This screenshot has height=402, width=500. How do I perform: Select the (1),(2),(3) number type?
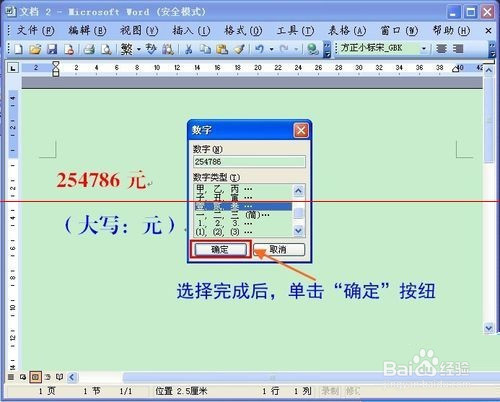(x=243, y=232)
